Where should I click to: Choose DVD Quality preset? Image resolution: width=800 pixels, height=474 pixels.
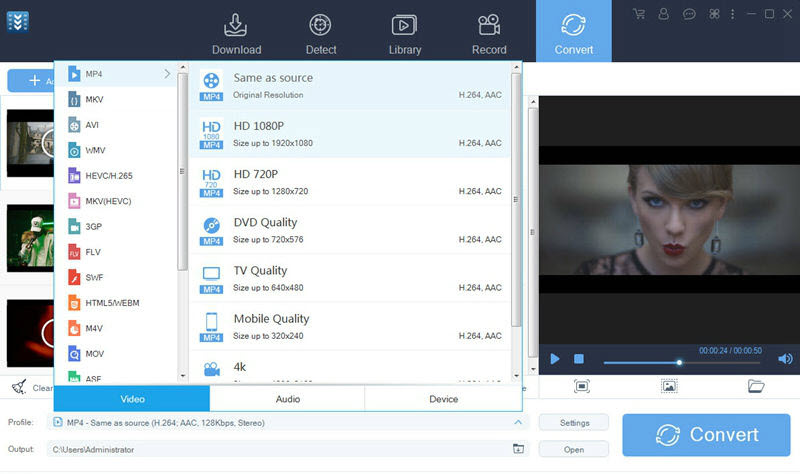tap(350, 231)
